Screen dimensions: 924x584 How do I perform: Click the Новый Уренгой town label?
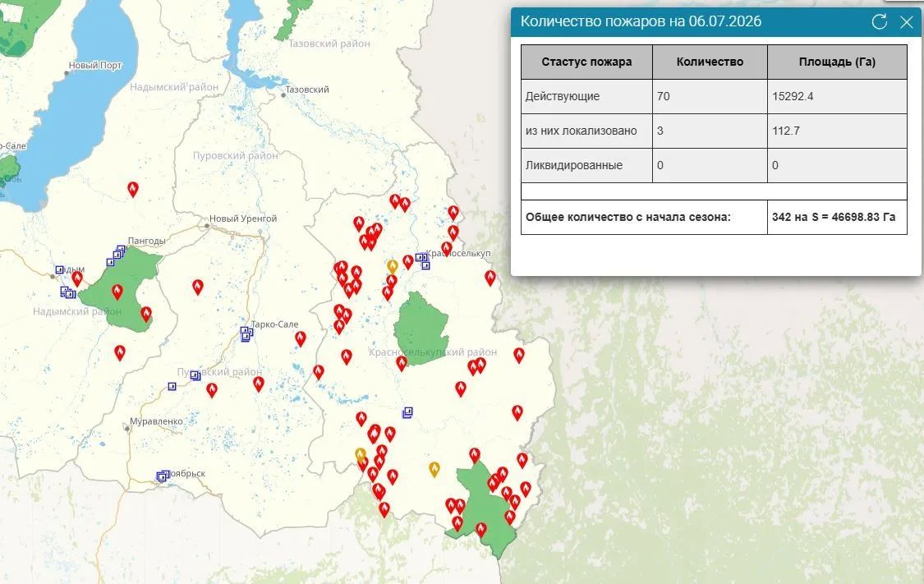(243, 218)
